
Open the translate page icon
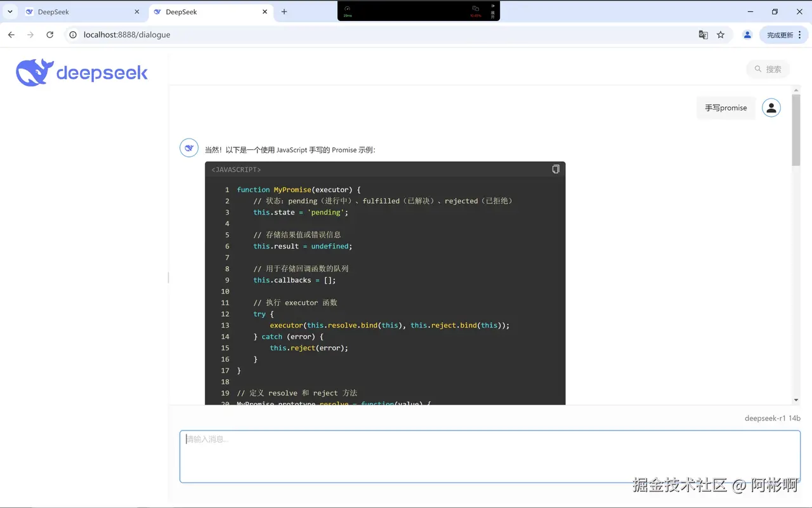tap(703, 35)
